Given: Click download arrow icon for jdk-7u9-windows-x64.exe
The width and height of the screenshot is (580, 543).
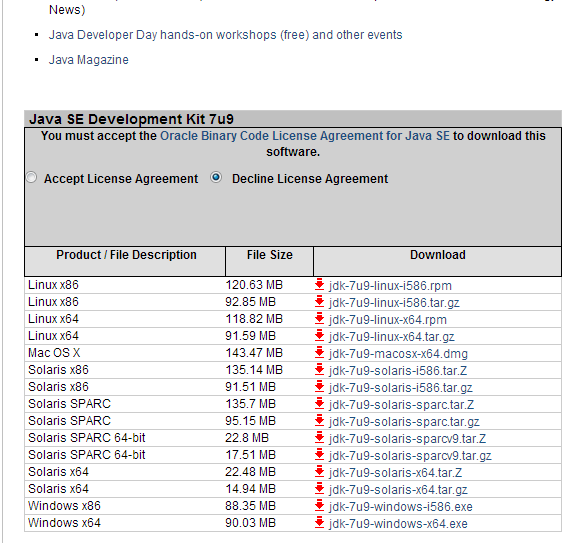Looking at the screenshot, I should click(319, 523).
